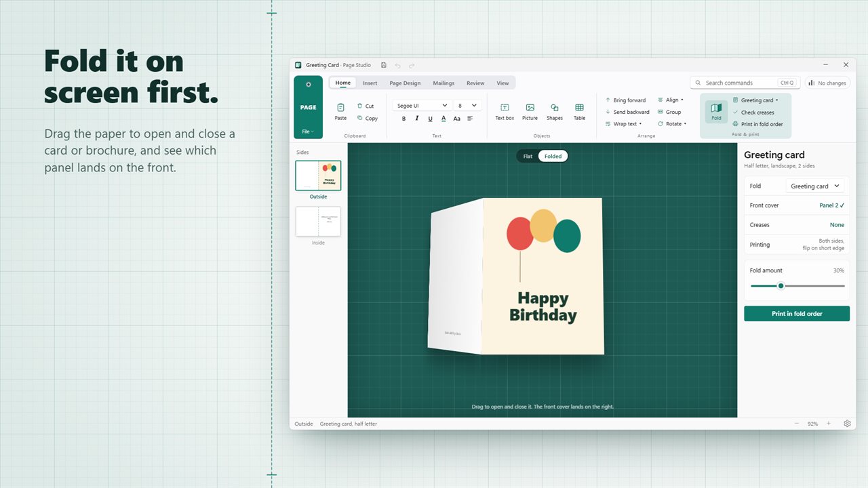Expand the Align menu

pos(670,100)
